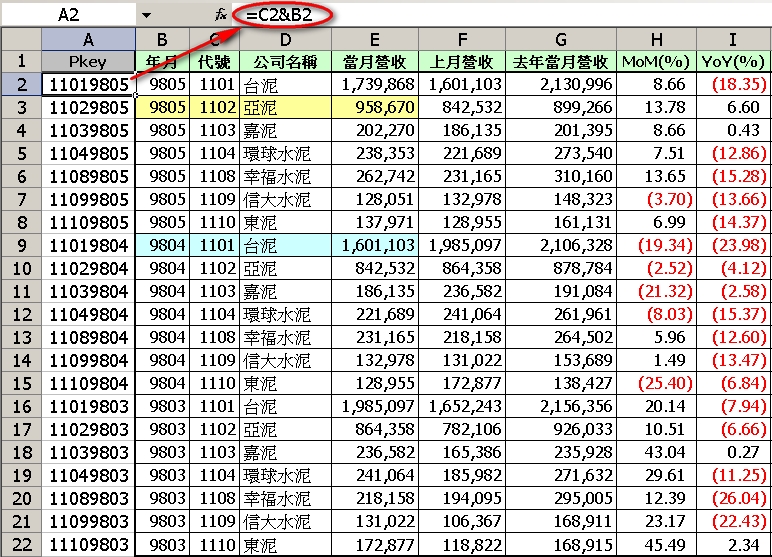Screen dimensions: 772x557
Task: Select column F header
Action: tap(462, 39)
